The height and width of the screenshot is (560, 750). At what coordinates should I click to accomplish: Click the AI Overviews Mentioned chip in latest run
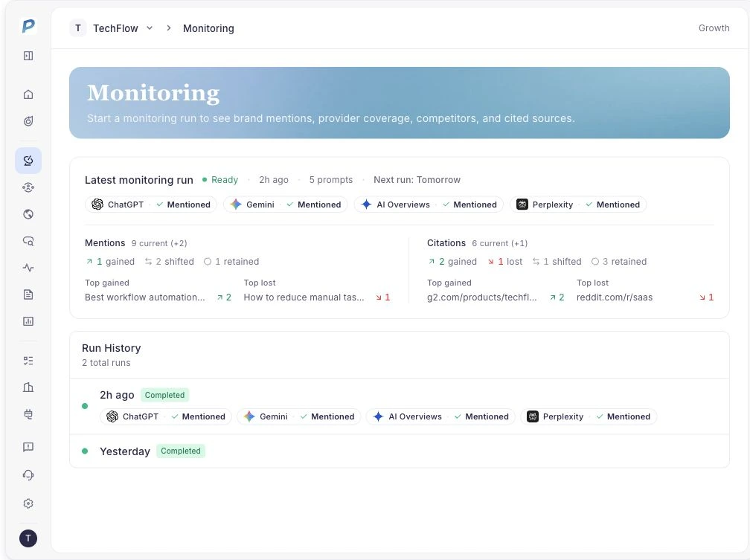429,205
